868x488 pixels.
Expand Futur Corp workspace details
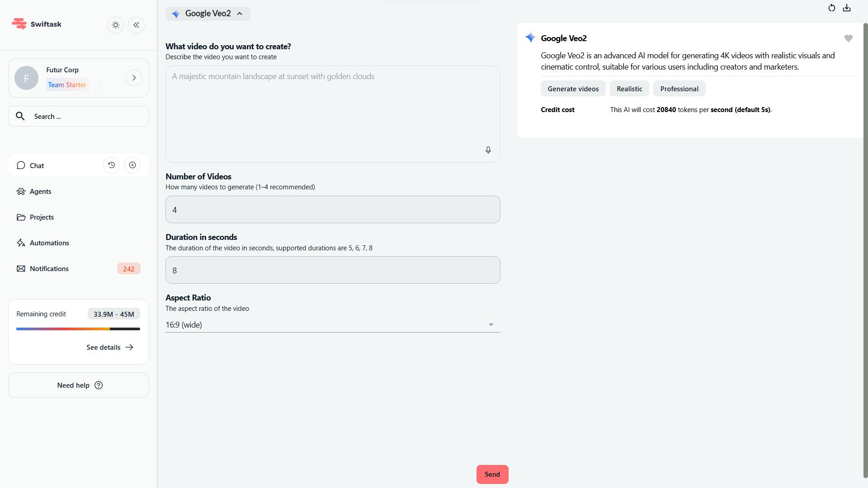tap(134, 78)
